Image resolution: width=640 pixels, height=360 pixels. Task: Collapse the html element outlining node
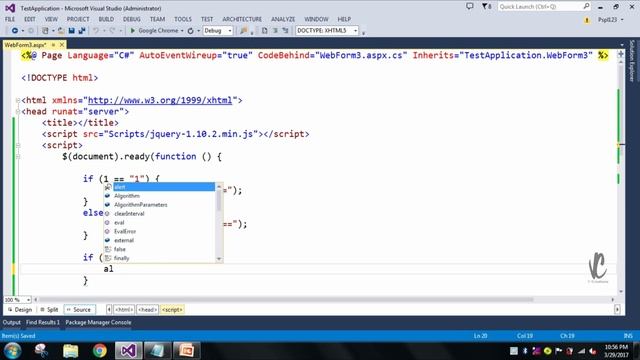click(x=18, y=100)
